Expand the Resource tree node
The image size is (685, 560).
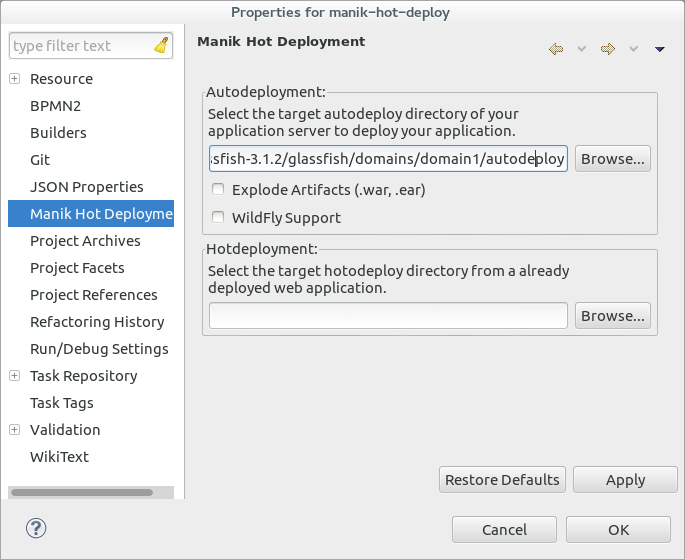coord(14,79)
